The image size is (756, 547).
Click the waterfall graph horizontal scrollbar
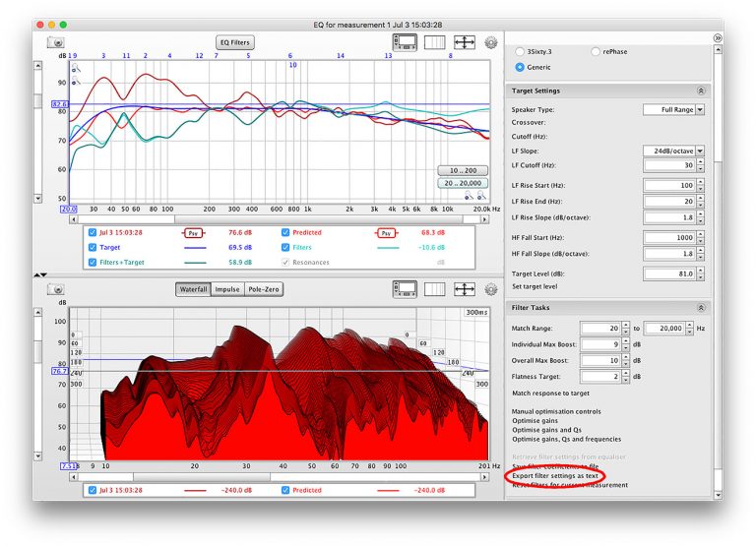(x=280, y=477)
